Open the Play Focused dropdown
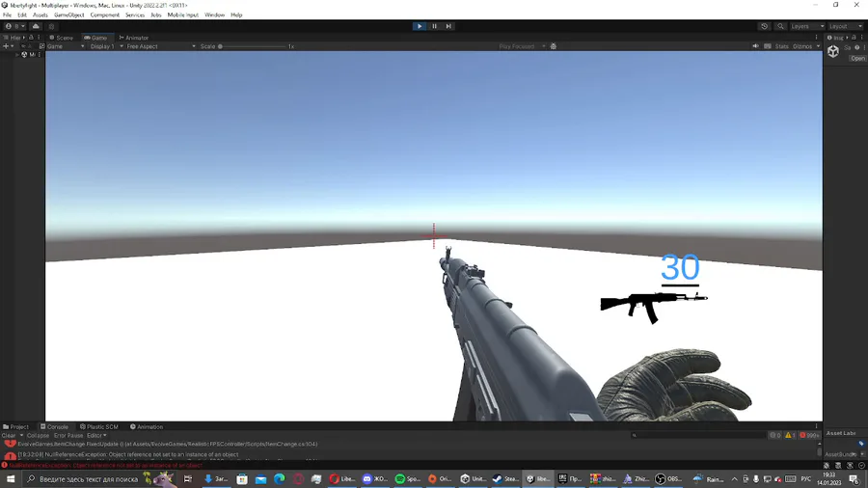Viewport: 868px width, 488px height. (522, 46)
